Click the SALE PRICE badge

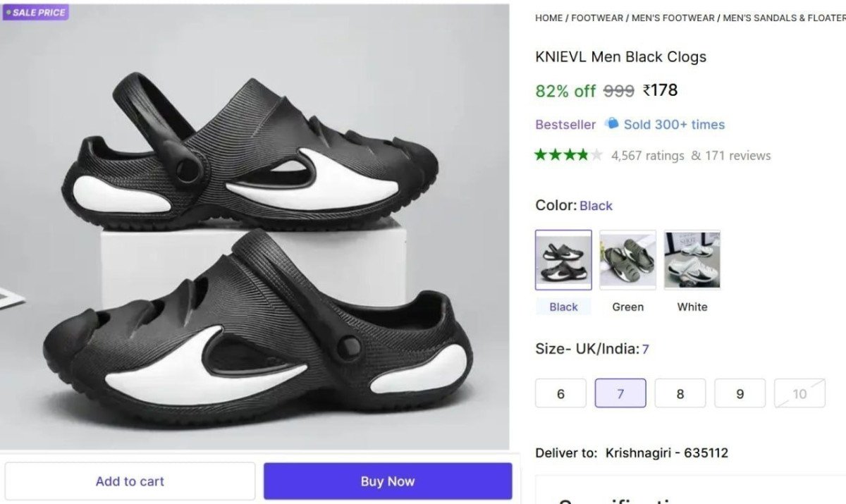[35, 12]
